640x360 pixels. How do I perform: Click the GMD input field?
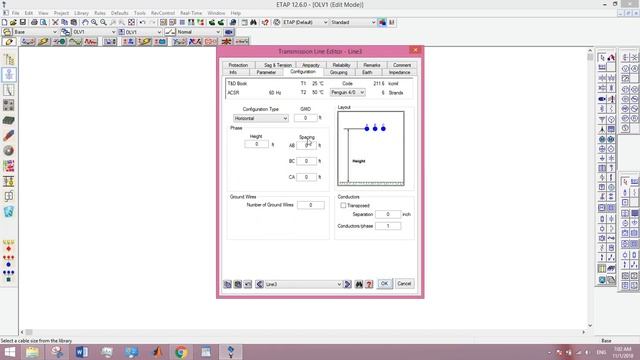(x=305, y=118)
